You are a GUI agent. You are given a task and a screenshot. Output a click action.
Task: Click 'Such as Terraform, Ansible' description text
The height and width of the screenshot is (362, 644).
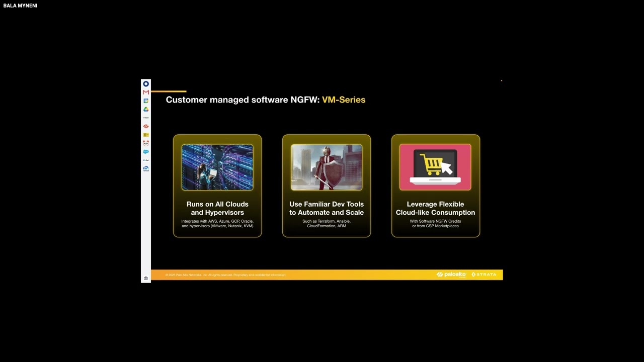click(327, 224)
